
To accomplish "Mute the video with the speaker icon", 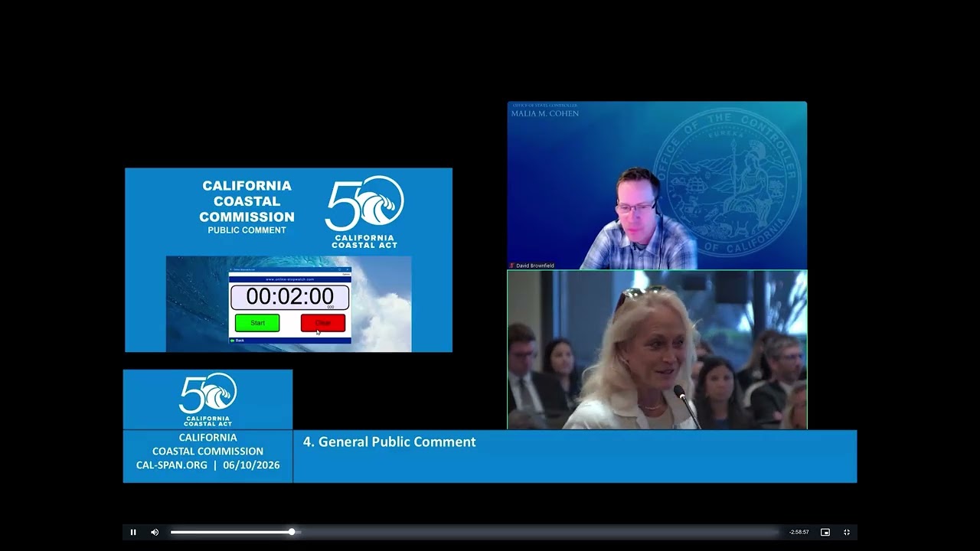I will coord(155,532).
